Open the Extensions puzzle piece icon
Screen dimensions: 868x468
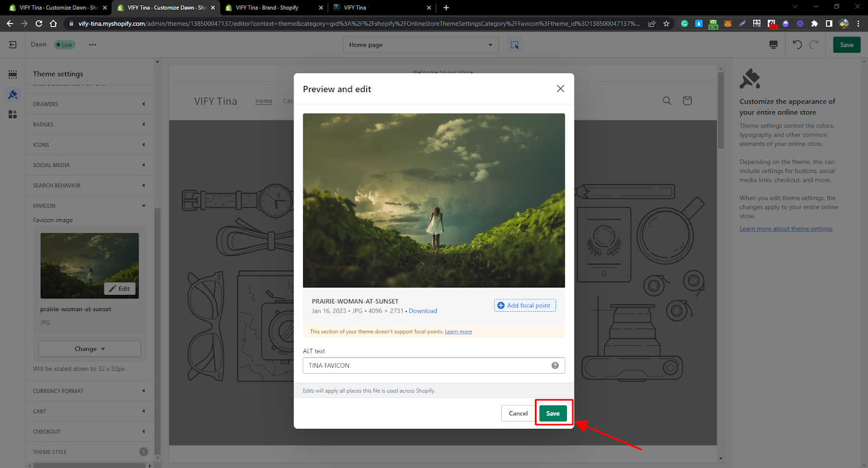click(x=814, y=24)
